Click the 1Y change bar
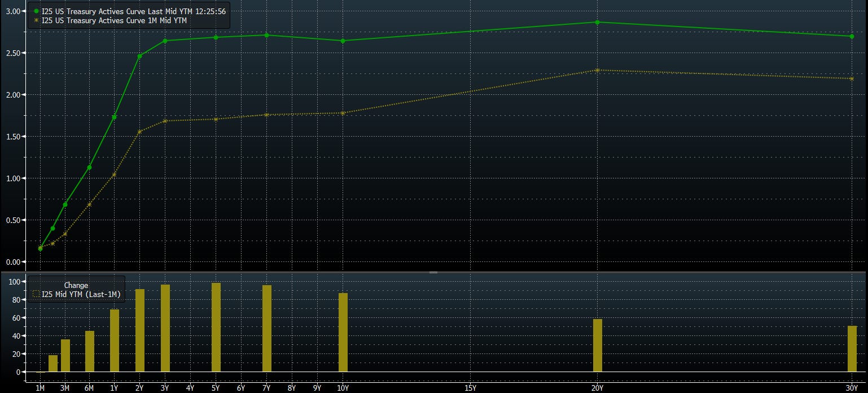The width and height of the screenshot is (868, 393). click(x=115, y=340)
